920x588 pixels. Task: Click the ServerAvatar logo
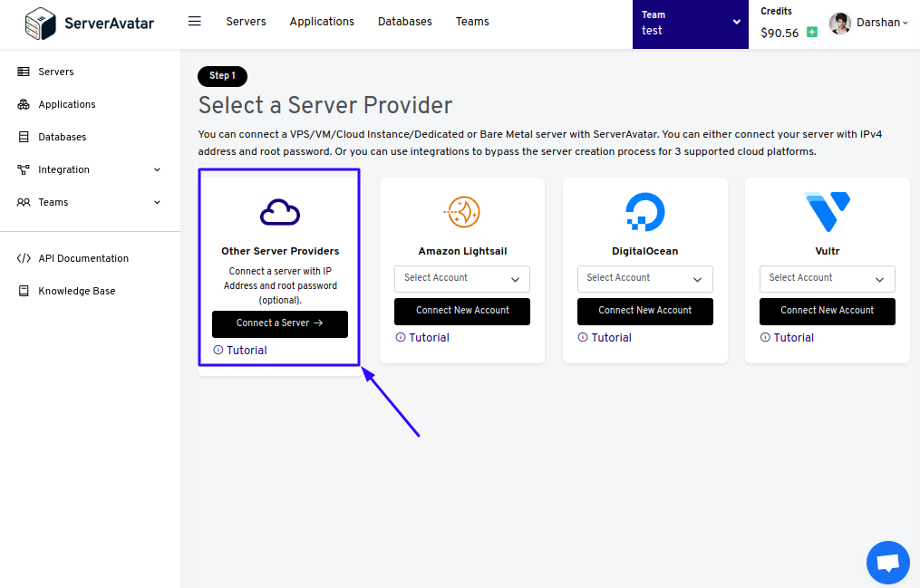coord(89,23)
